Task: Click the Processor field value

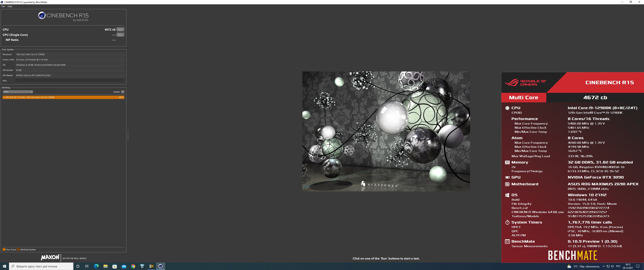Action: tap(69, 54)
